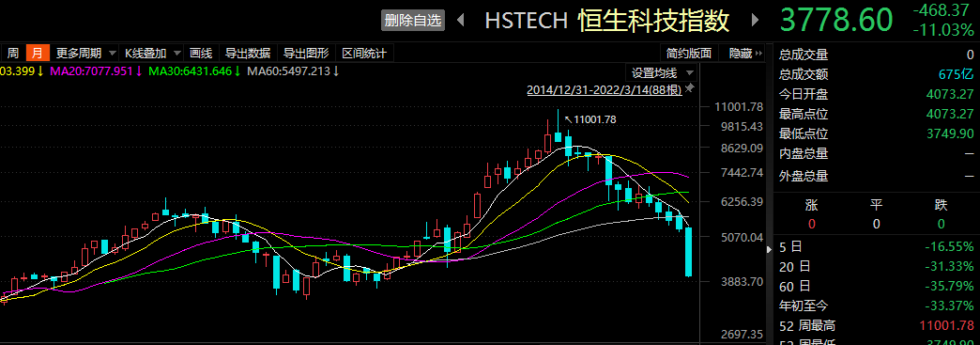Viewport: 980px width, 345px height.
Task: Click 删除自选 button
Action: click(x=413, y=20)
